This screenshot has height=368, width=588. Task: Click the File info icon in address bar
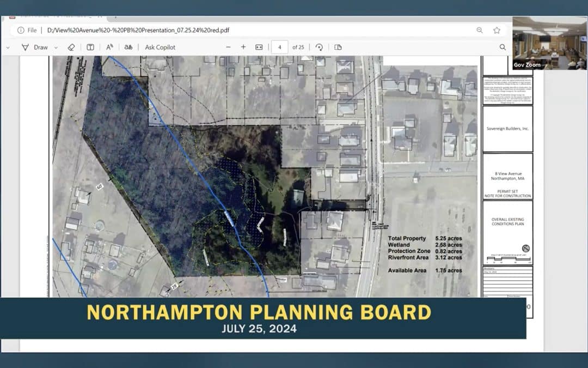[21, 30]
